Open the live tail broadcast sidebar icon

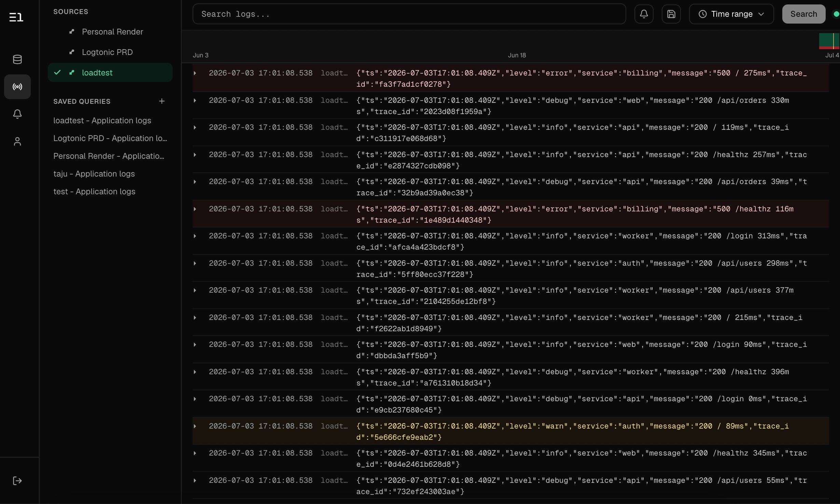(x=17, y=87)
